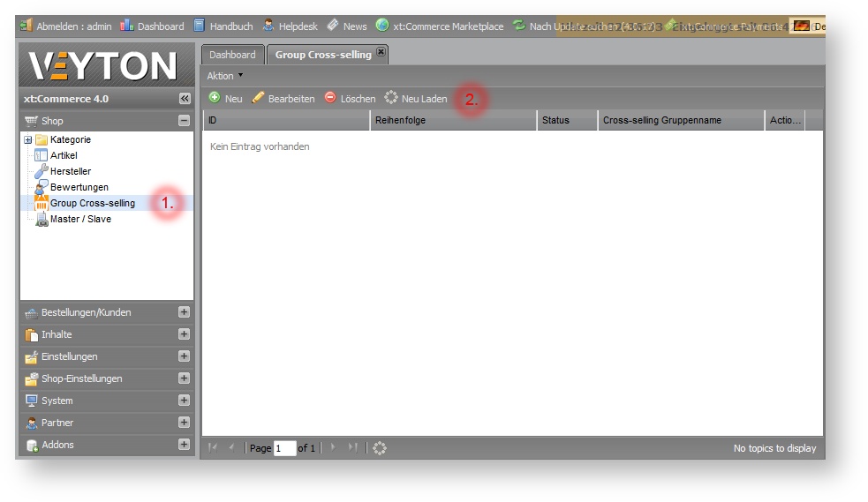Image resolution: width=868 pixels, height=502 pixels.
Task: Open Artikel in the Shop tree
Action: (x=64, y=155)
